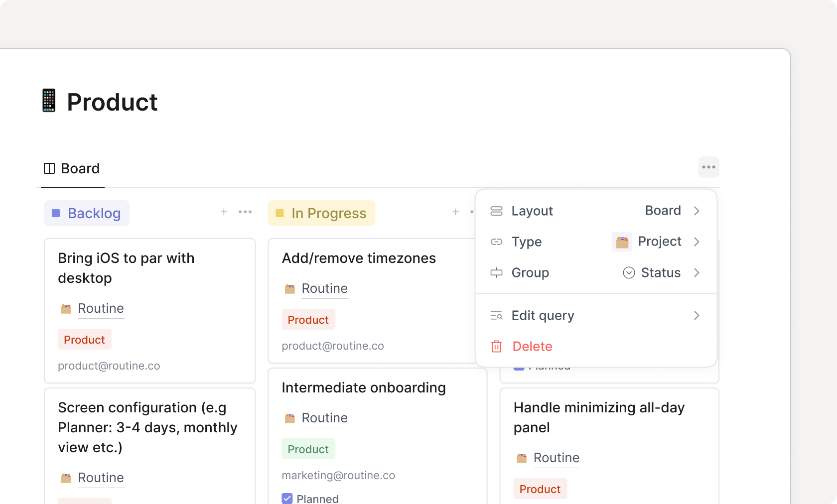Click the Product page title
This screenshot has width=837, height=504.
(x=112, y=102)
